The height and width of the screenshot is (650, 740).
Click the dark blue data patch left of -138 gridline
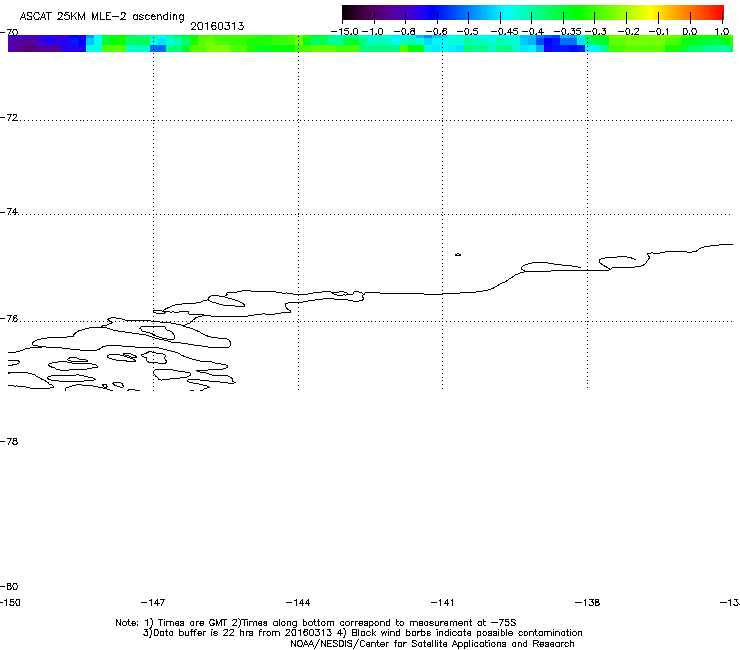coord(564,44)
